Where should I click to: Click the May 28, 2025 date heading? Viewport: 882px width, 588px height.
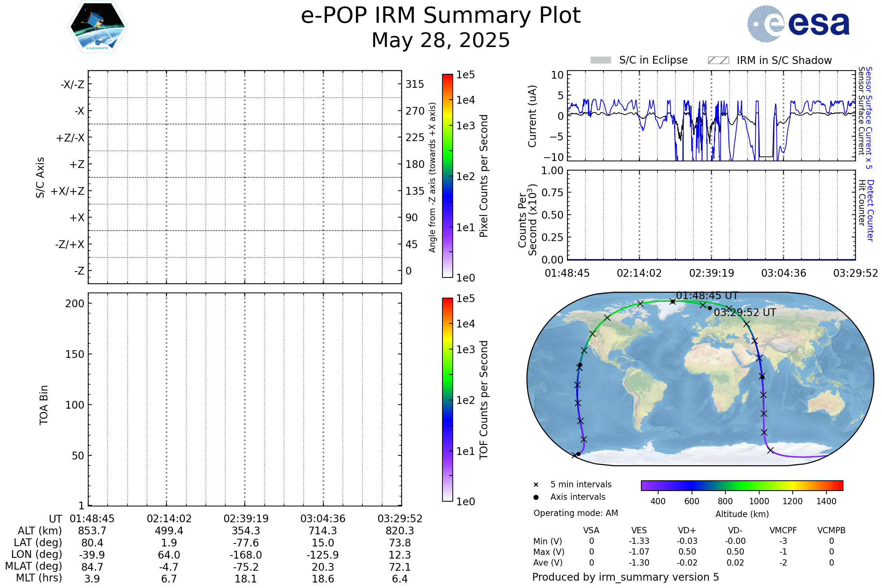click(x=441, y=40)
